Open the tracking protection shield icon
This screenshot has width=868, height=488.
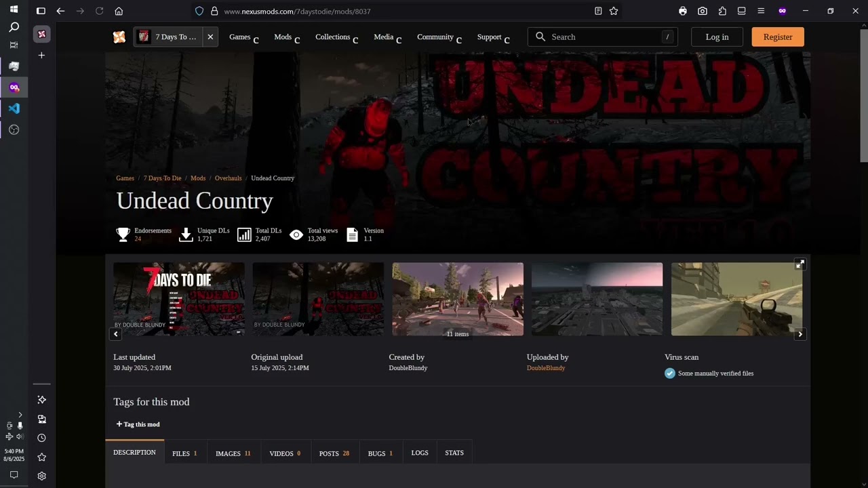pyautogui.click(x=199, y=11)
